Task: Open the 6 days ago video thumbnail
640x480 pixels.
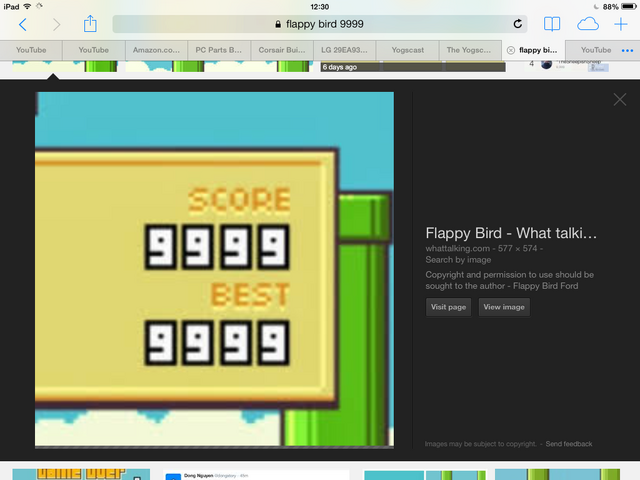Action: (413, 67)
